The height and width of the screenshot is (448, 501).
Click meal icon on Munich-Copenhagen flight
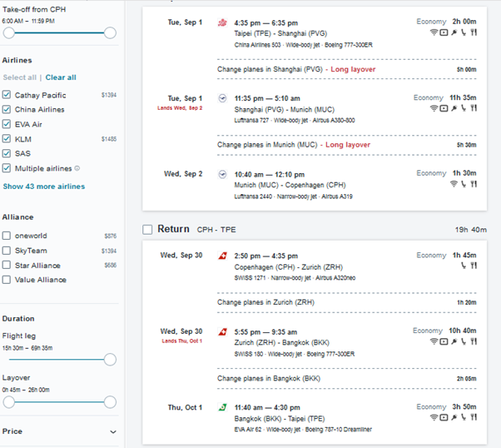(474, 184)
